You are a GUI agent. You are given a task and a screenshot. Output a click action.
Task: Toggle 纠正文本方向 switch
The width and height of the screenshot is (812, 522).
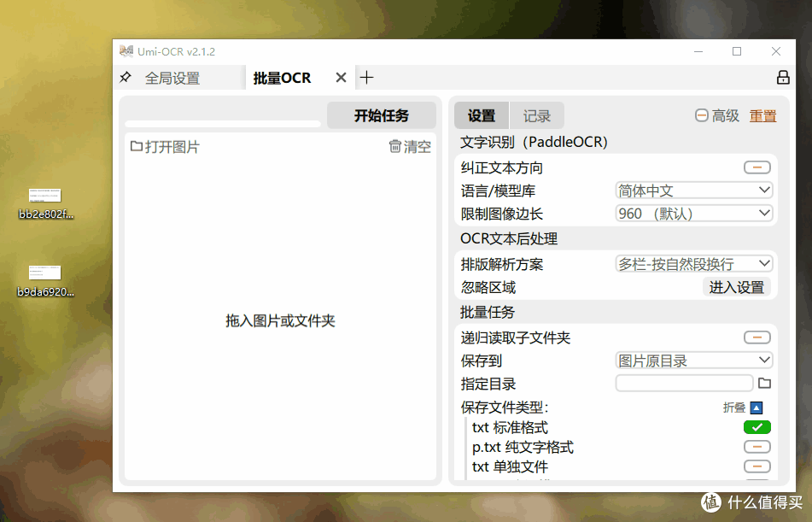point(757,167)
